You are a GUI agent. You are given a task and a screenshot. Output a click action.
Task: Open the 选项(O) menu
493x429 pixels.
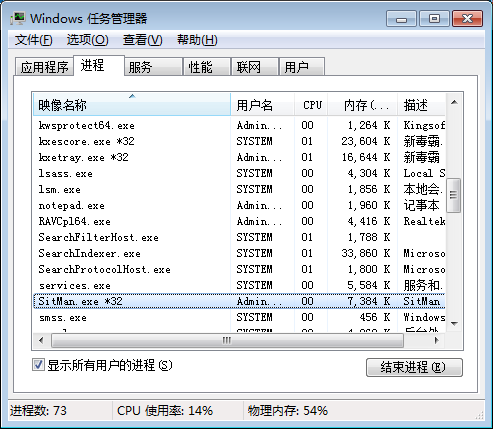(87, 40)
